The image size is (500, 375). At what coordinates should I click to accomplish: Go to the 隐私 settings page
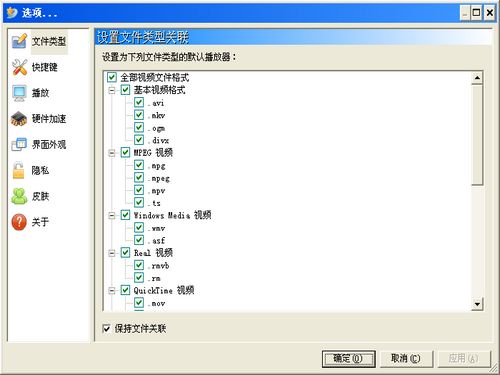[40, 170]
